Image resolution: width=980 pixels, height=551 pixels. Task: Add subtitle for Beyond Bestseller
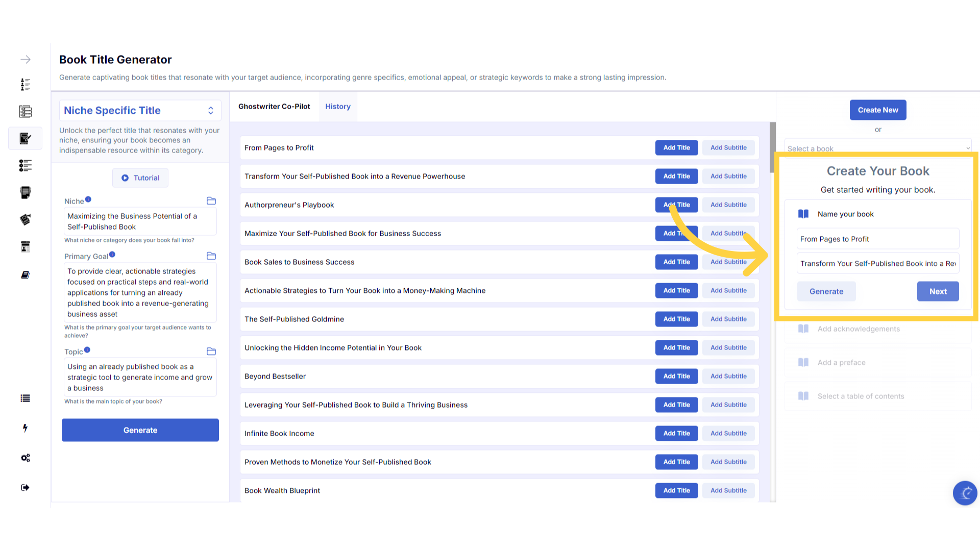click(x=728, y=377)
